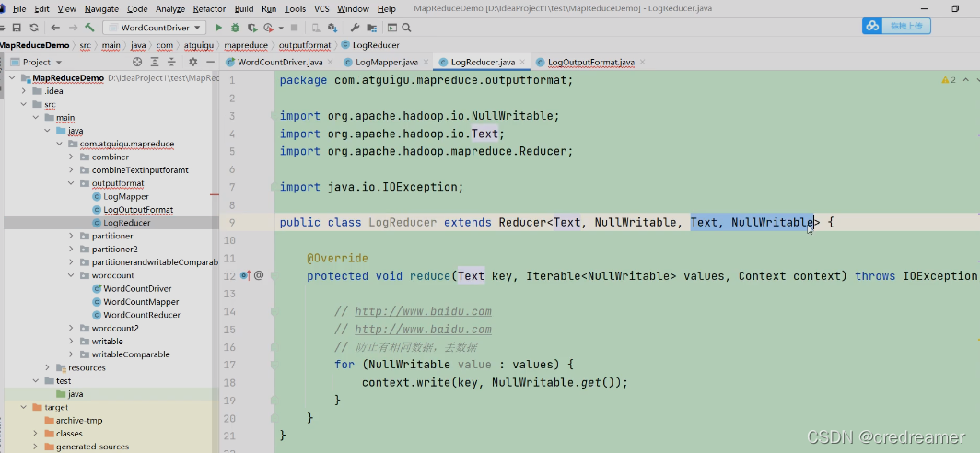The width and height of the screenshot is (980, 453).
Task: Click the gray stop icon
Action: (x=295, y=28)
